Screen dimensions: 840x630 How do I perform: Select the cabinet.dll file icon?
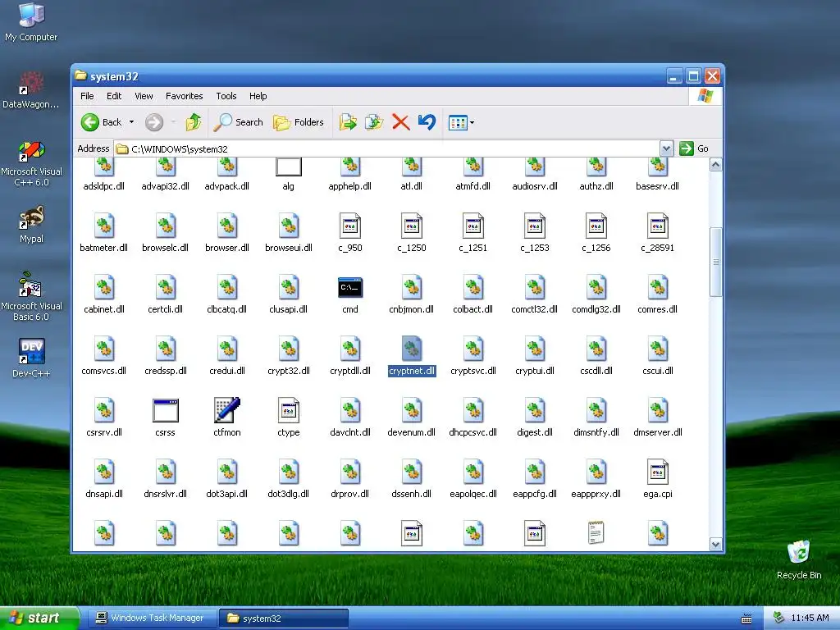click(x=104, y=288)
